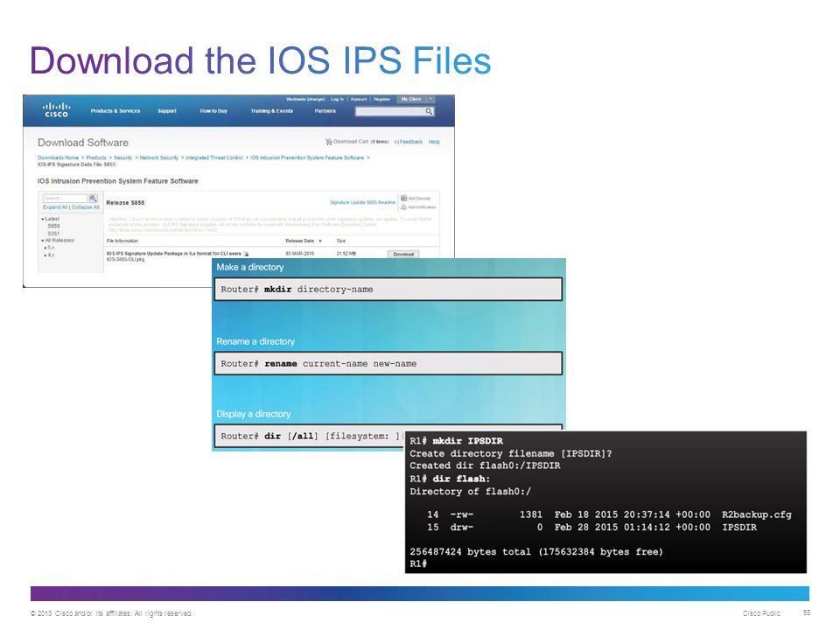
Task: Click the IOS-S855-CLI.pkg file name
Action: (125, 260)
